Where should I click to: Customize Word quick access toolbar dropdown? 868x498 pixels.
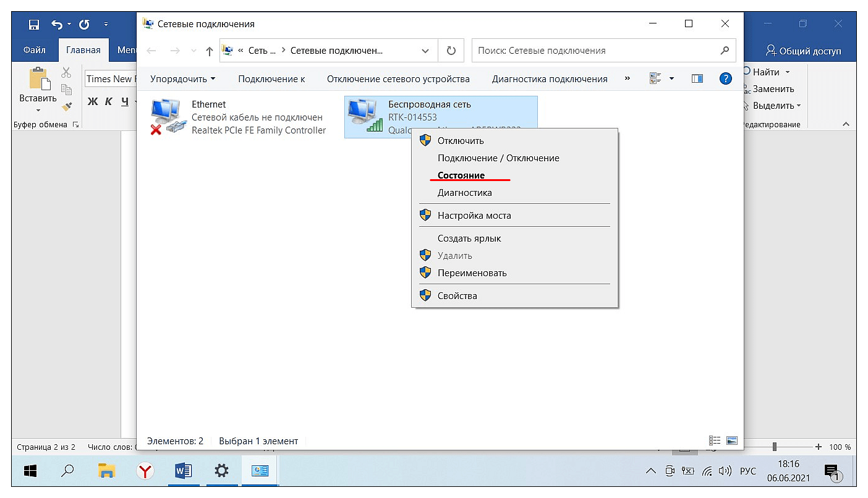click(106, 25)
